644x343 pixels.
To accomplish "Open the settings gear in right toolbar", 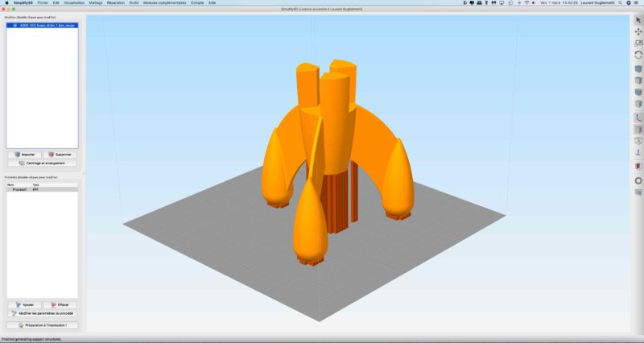I will tap(638, 180).
